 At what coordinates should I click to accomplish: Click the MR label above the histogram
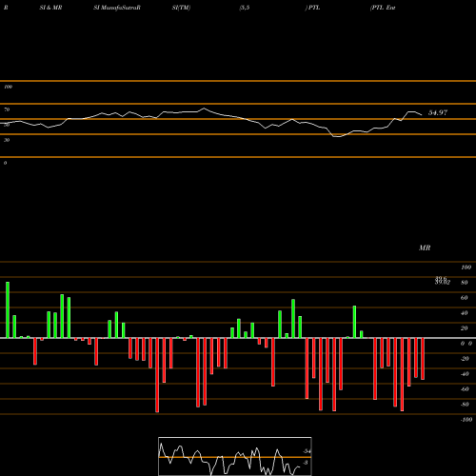pyautogui.click(x=425, y=248)
